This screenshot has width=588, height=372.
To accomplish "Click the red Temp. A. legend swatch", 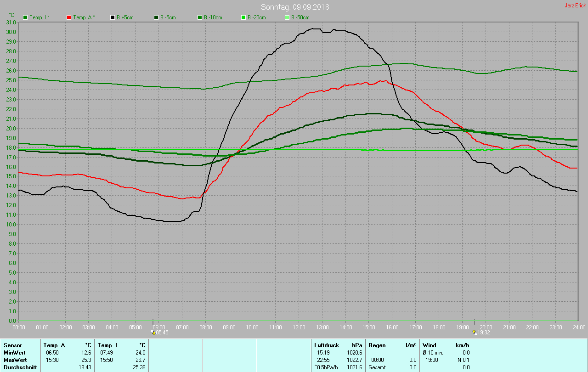I will 69,17.
